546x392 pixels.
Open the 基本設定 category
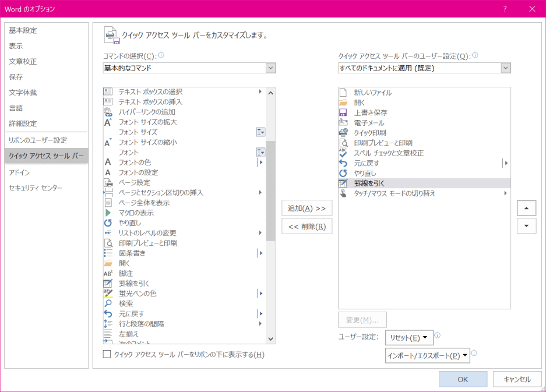tap(23, 31)
